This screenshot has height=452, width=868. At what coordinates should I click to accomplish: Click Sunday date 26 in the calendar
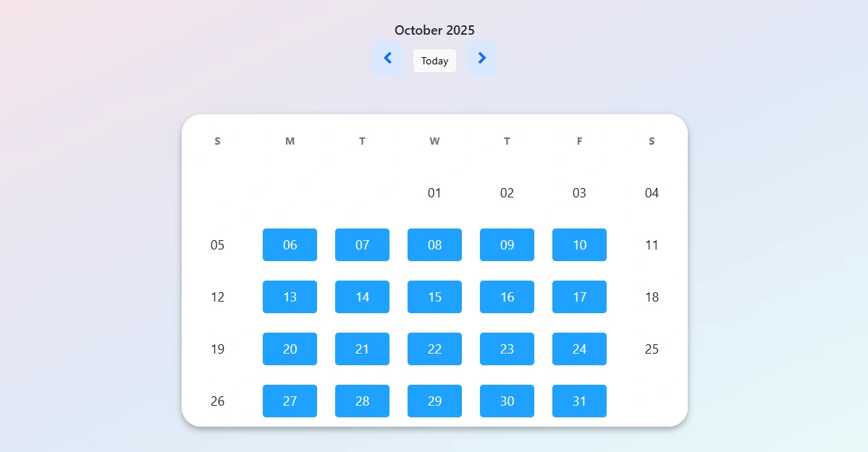[x=217, y=401]
